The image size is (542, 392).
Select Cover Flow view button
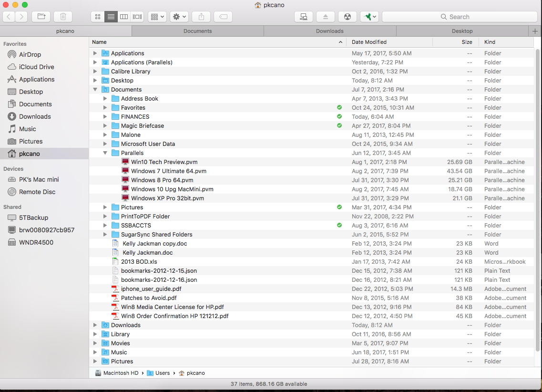[x=137, y=17]
